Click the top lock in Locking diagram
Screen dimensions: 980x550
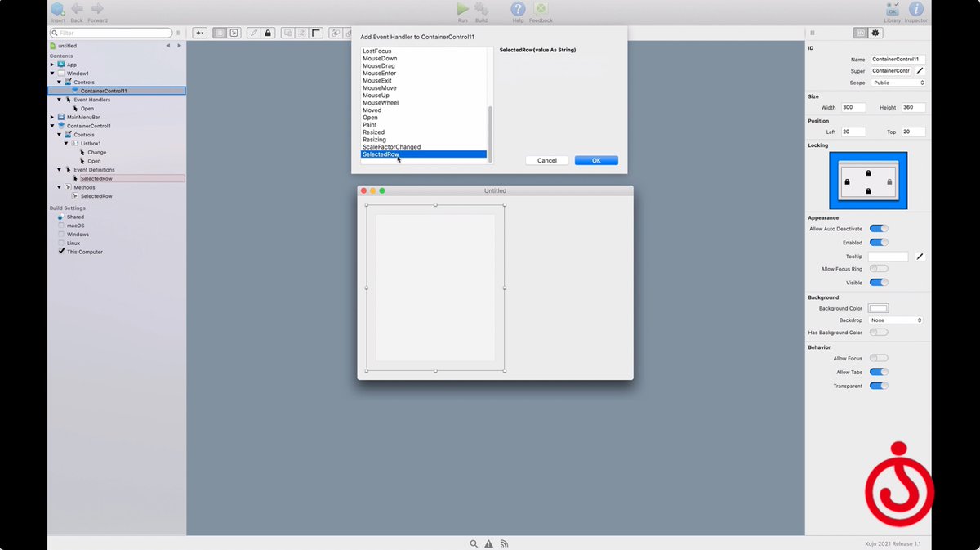(x=868, y=173)
